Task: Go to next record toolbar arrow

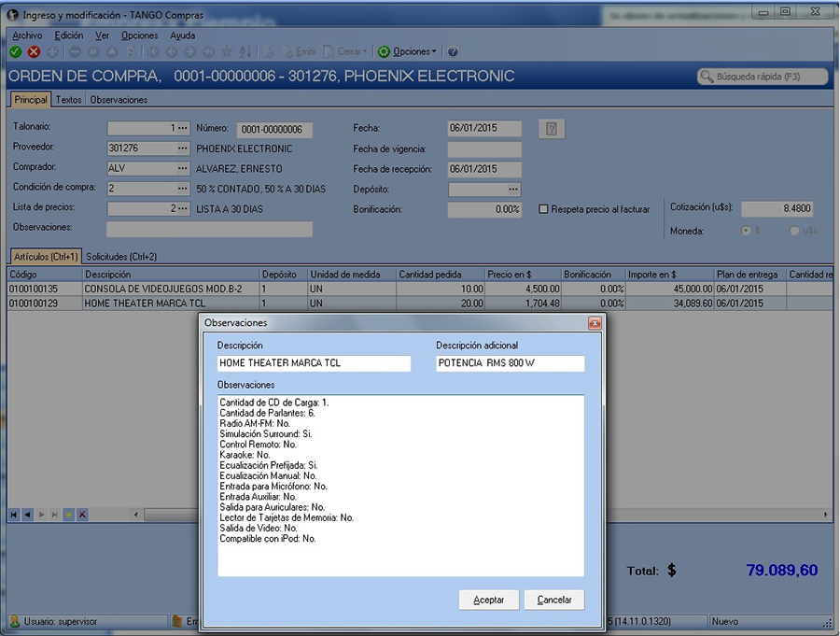Action: tap(189, 52)
